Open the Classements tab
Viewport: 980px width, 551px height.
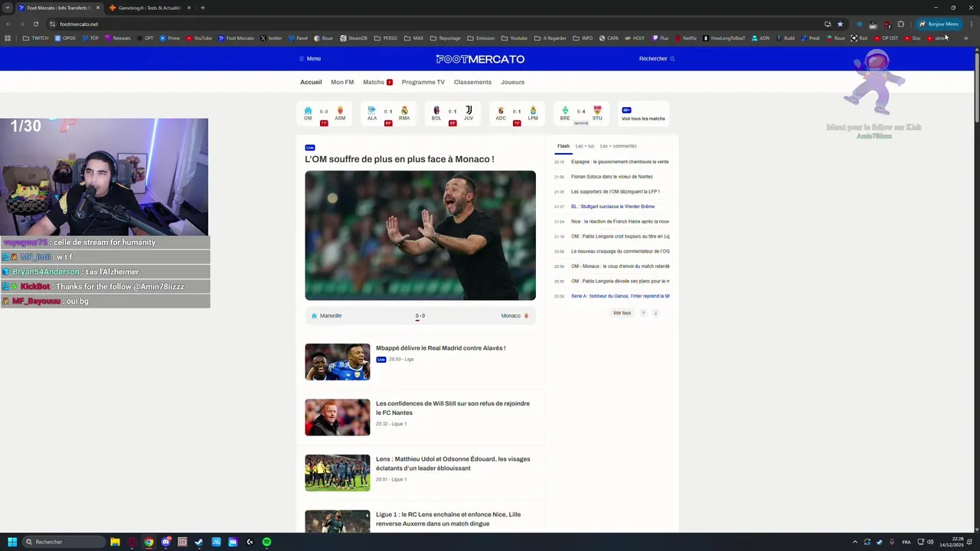(472, 82)
